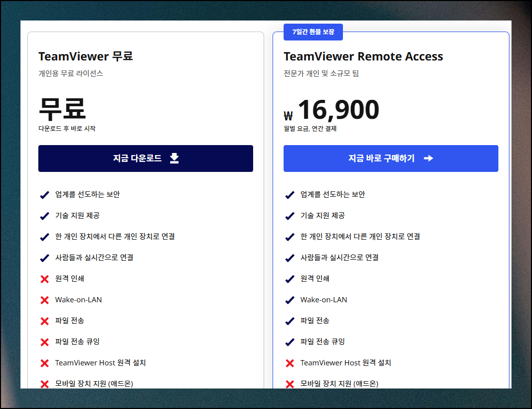The width and height of the screenshot is (532, 409).
Task: Click 업계를 선도하는 보안 text in free plan
Action: (x=88, y=195)
